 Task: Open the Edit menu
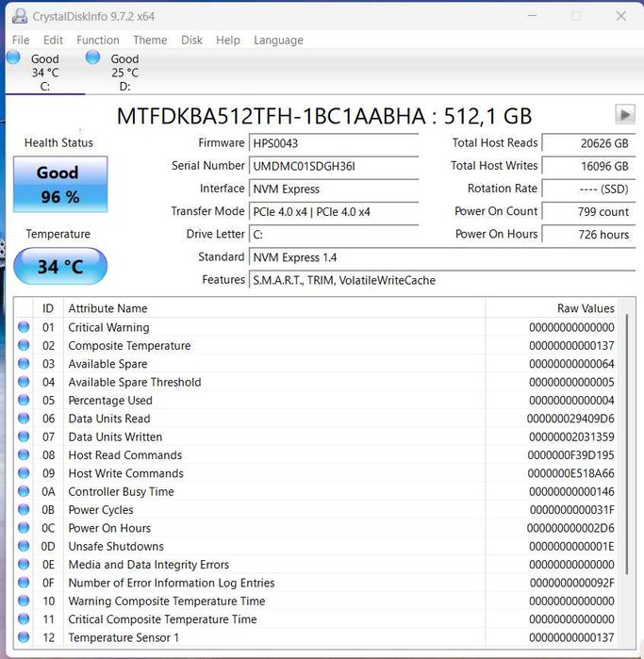pos(53,41)
